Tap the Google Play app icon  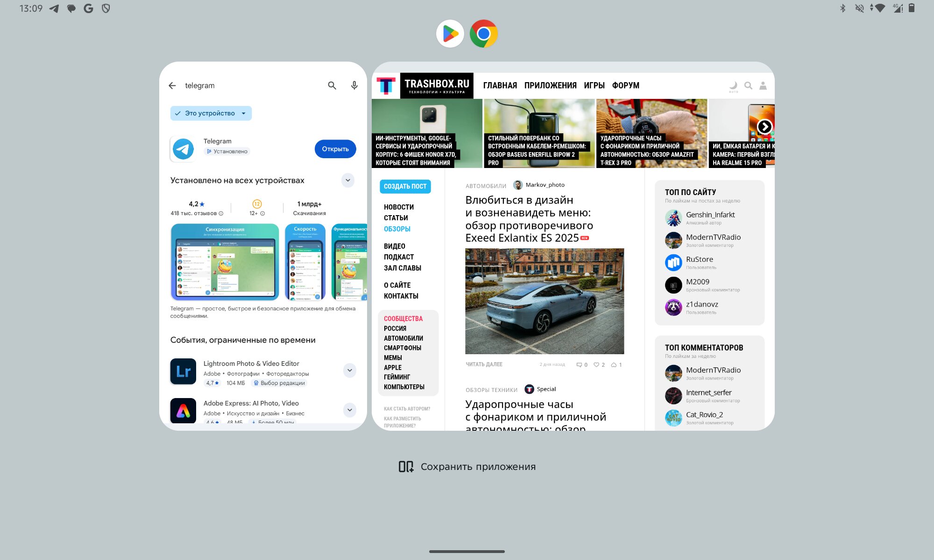click(450, 34)
